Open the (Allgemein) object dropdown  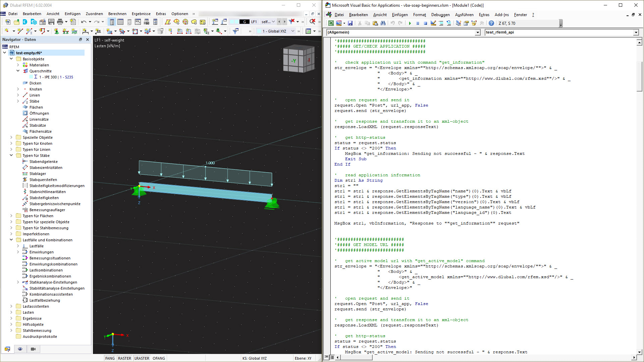tap(478, 33)
